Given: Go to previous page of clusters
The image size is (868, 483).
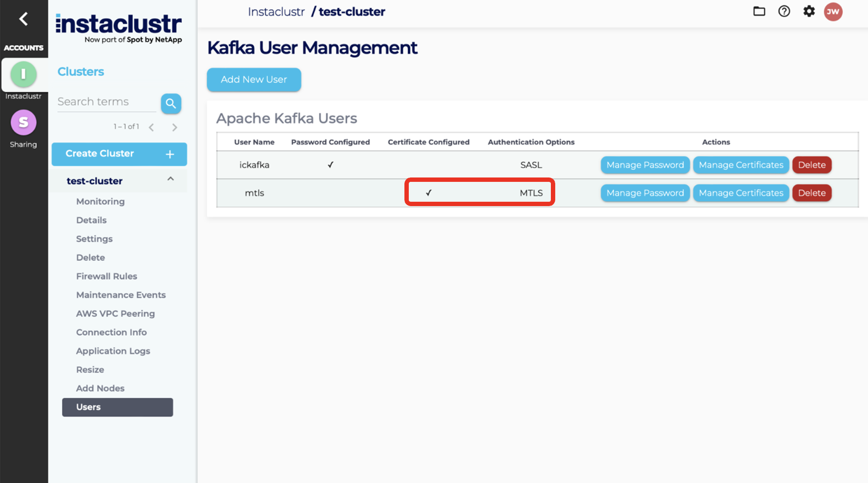Looking at the screenshot, I should point(152,128).
